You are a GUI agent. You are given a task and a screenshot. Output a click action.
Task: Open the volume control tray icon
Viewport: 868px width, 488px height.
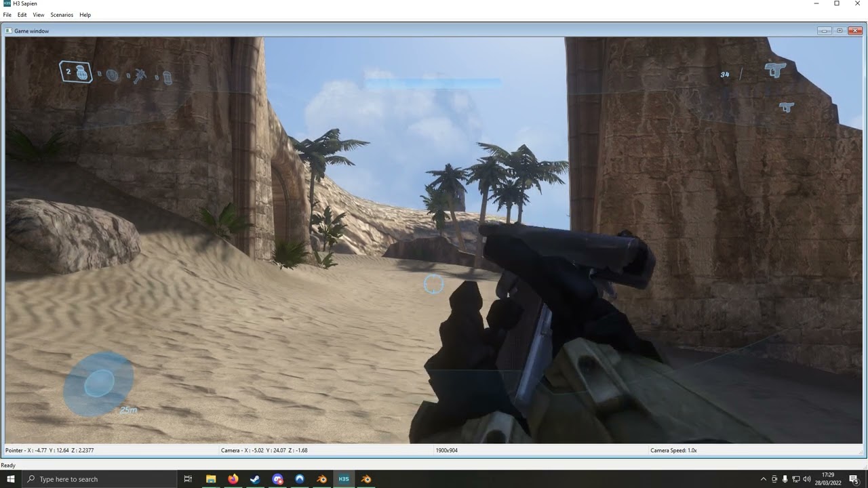(807, 479)
